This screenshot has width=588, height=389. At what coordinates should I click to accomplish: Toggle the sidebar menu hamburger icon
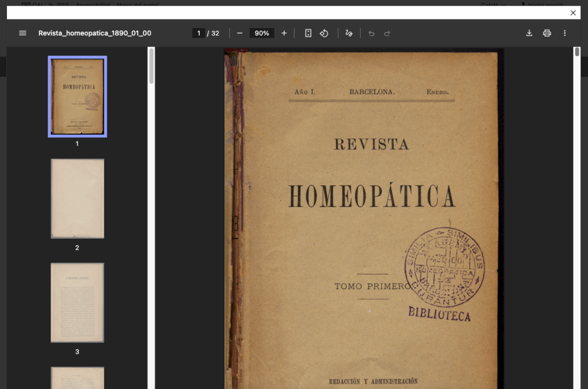pos(23,33)
